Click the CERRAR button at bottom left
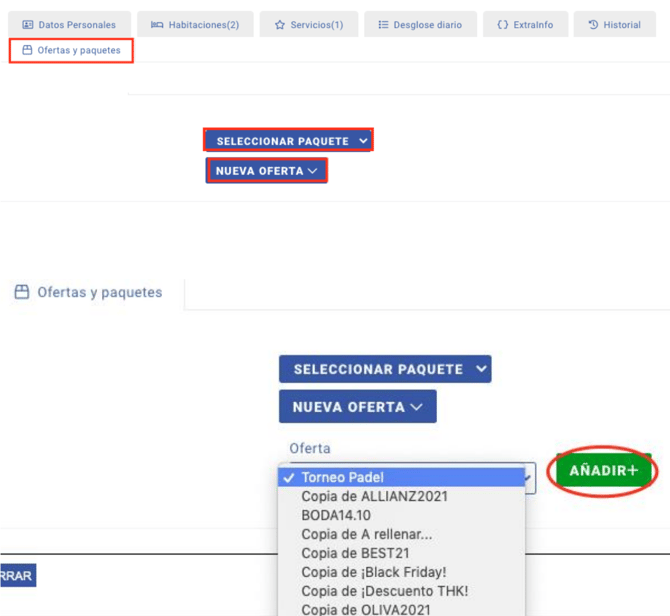This screenshot has height=616, width=670. (x=17, y=576)
